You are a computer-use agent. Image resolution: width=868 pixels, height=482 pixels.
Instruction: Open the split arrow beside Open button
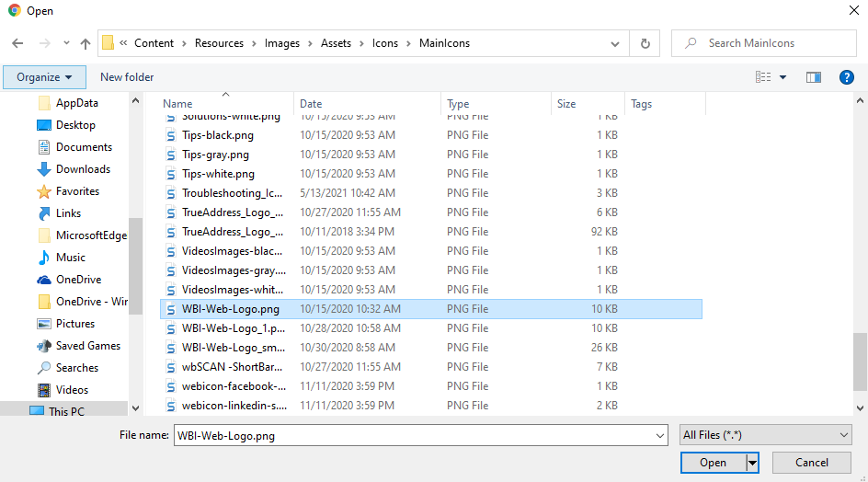[x=752, y=463]
